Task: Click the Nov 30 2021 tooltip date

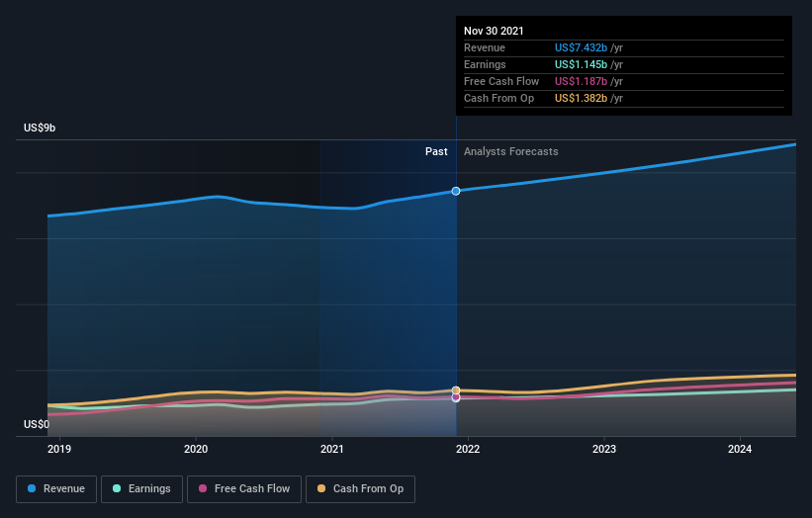Action: (x=494, y=31)
